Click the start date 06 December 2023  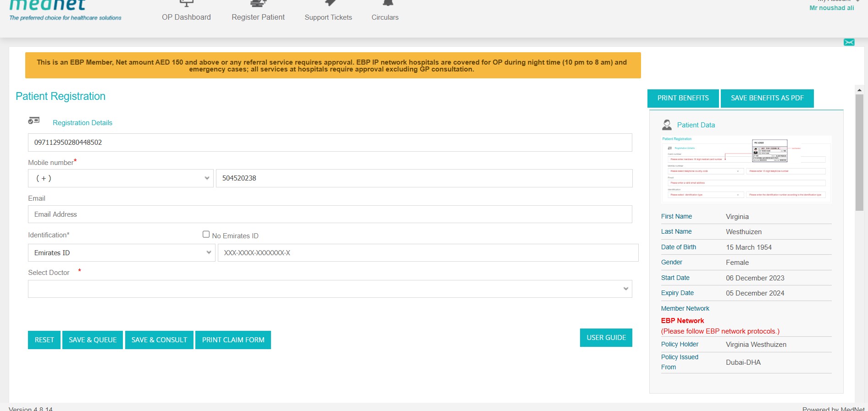(x=755, y=278)
